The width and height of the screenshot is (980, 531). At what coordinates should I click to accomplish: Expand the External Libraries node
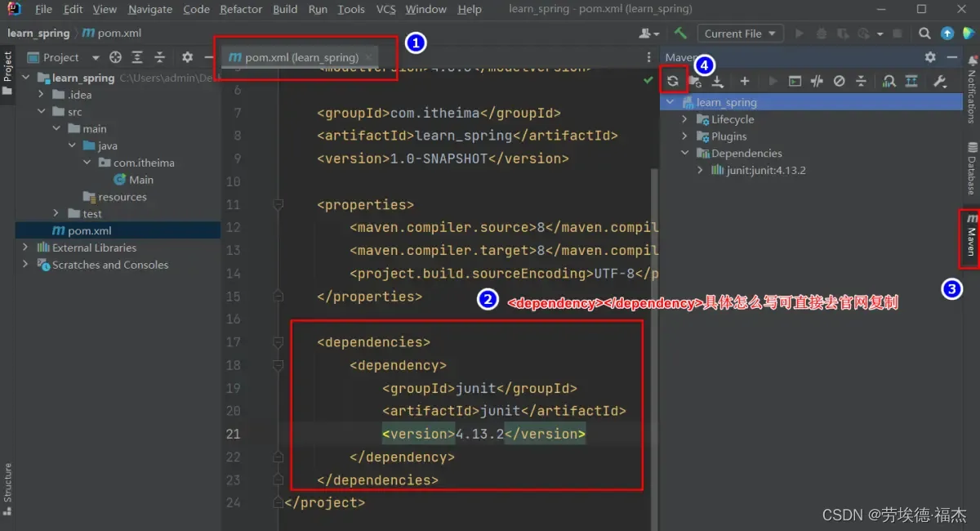click(x=25, y=248)
